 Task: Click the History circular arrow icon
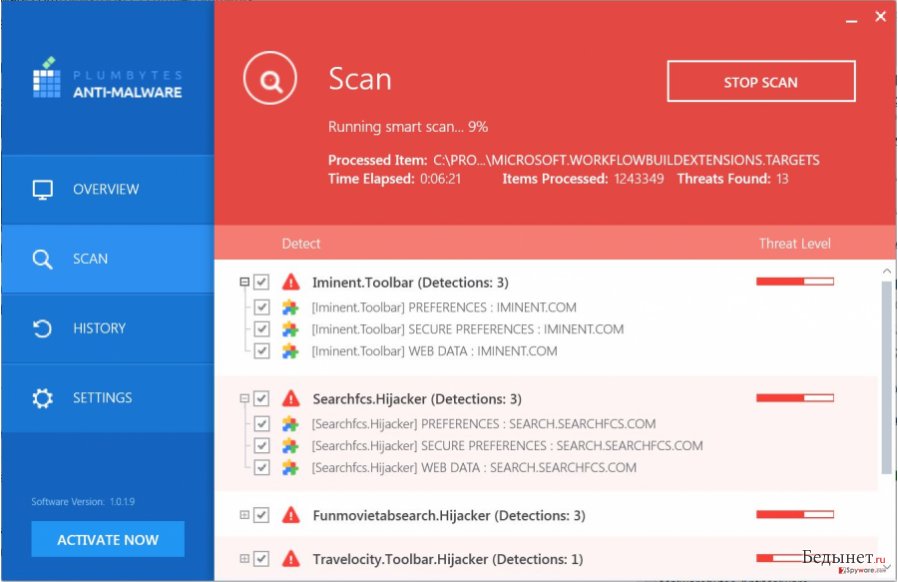[x=42, y=328]
